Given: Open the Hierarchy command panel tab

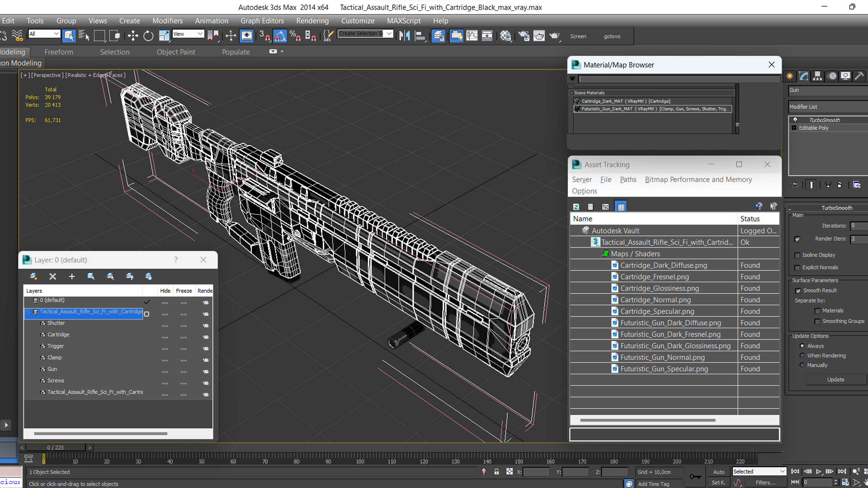Looking at the screenshot, I should 817,76.
